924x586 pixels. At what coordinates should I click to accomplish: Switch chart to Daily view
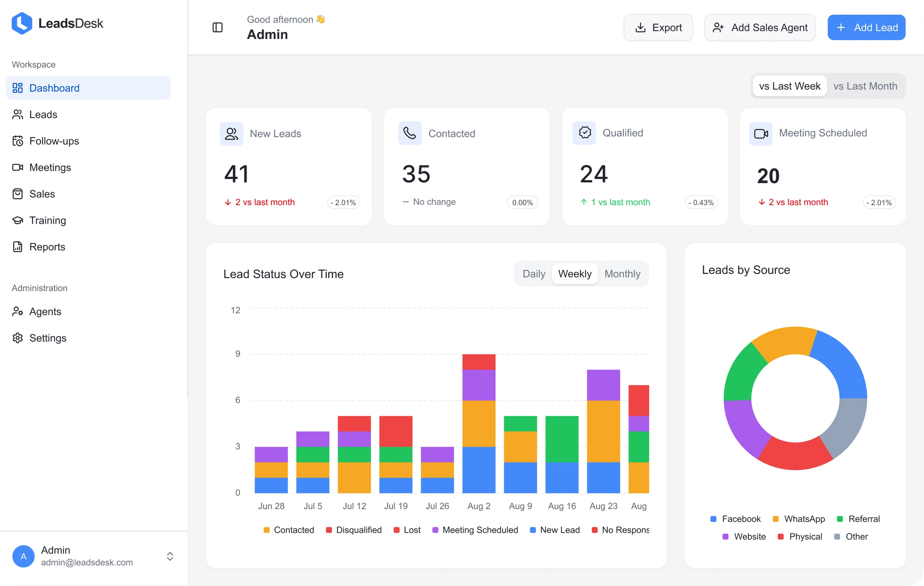pyautogui.click(x=534, y=274)
